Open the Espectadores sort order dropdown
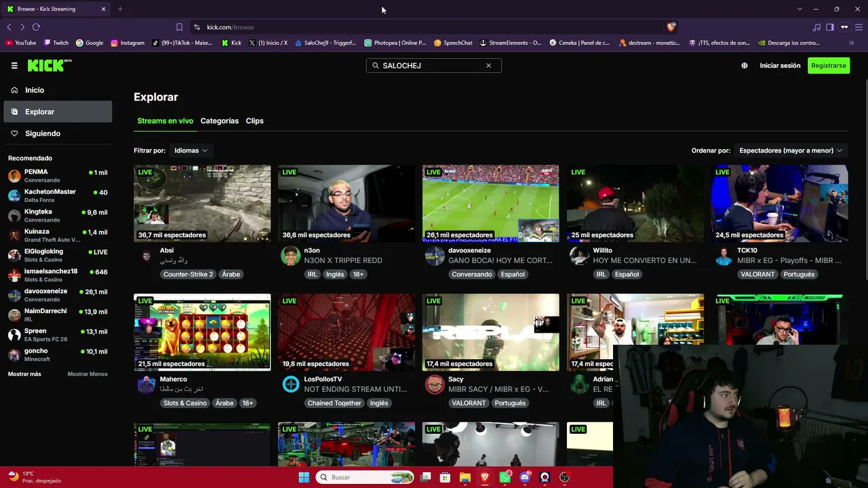Screen dimensions: 868x488 coord(791,150)
